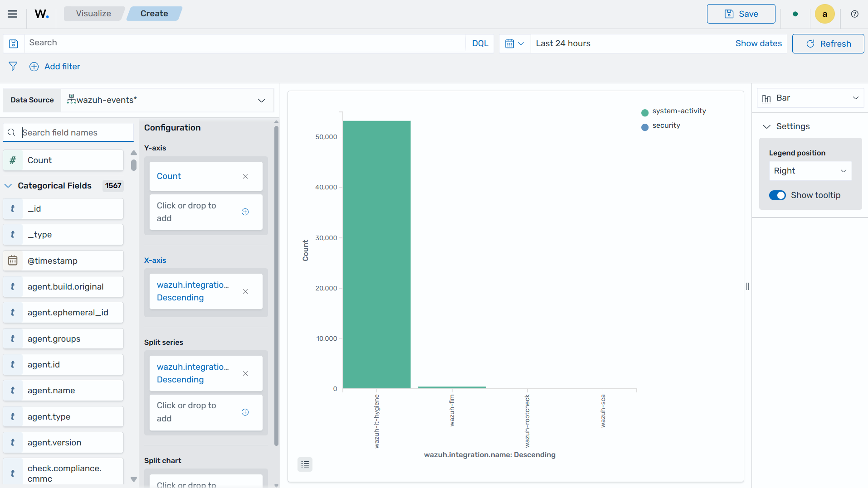Open the user avatar 'a' menu

824,14
